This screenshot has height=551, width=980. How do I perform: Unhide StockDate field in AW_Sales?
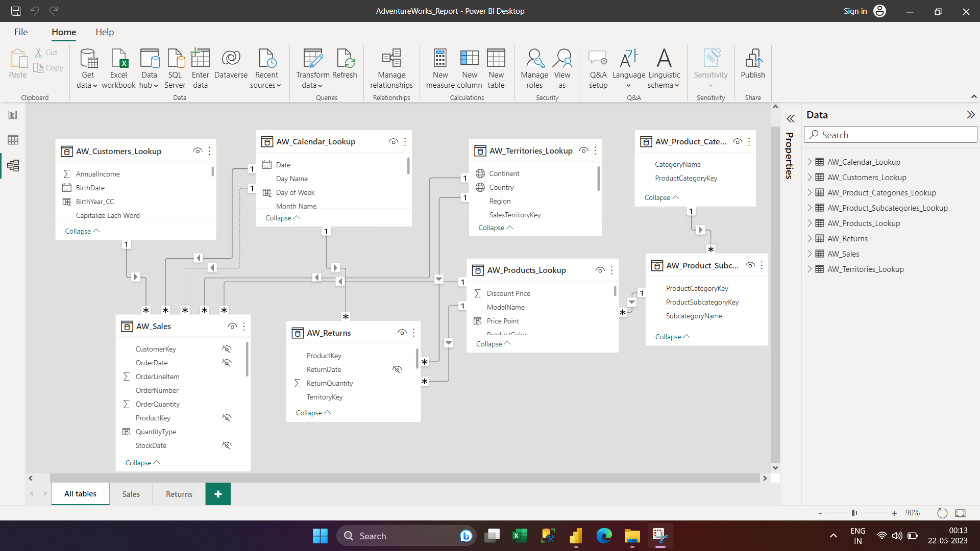click(227, 445)
